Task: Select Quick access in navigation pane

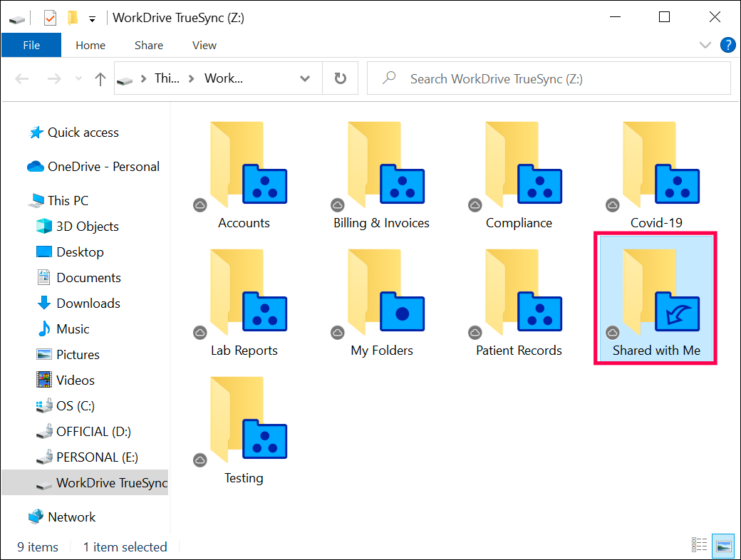Action: [83, 133]
